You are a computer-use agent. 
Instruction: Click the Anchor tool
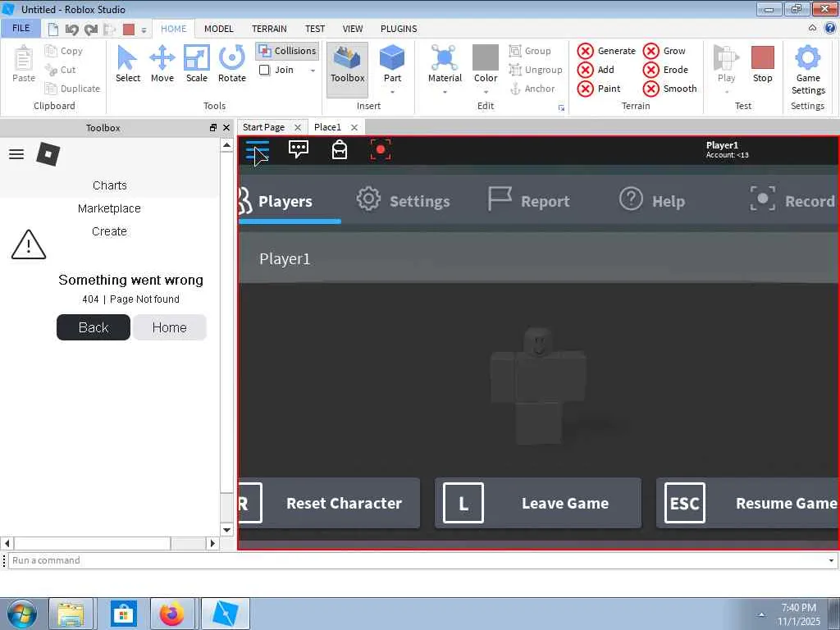tap(532, 89)
